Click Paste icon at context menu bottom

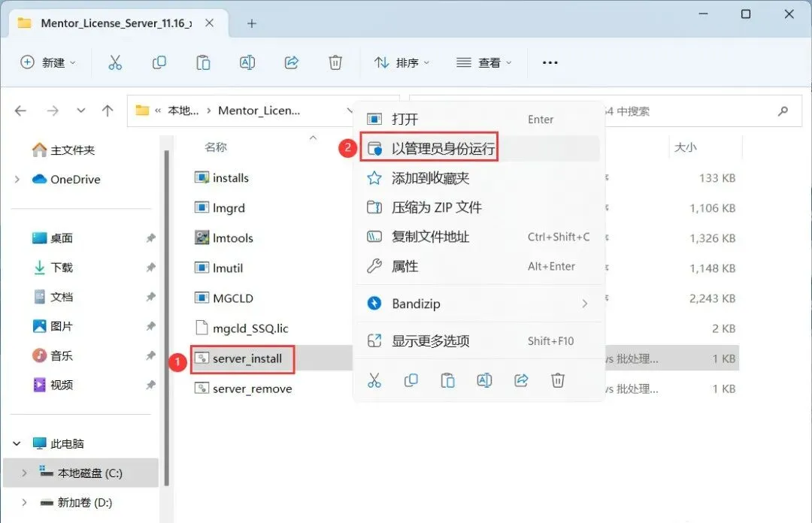coord(447,380)
